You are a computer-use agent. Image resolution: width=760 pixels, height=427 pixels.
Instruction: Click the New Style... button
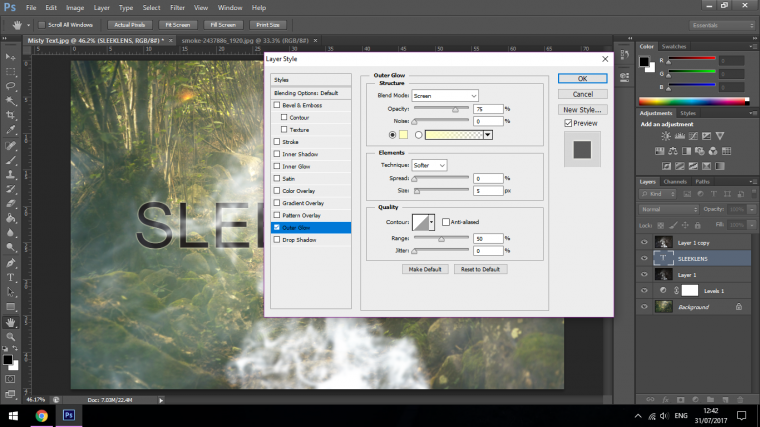pos(582,110)
